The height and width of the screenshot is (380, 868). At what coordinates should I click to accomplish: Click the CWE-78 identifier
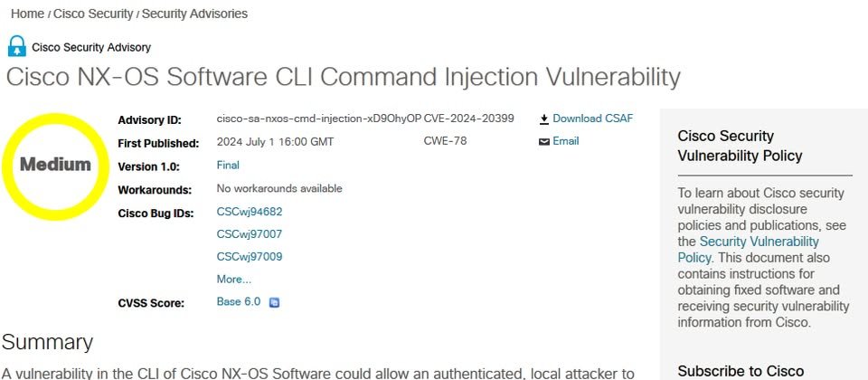pyautogui.click(x=445, y=141)
